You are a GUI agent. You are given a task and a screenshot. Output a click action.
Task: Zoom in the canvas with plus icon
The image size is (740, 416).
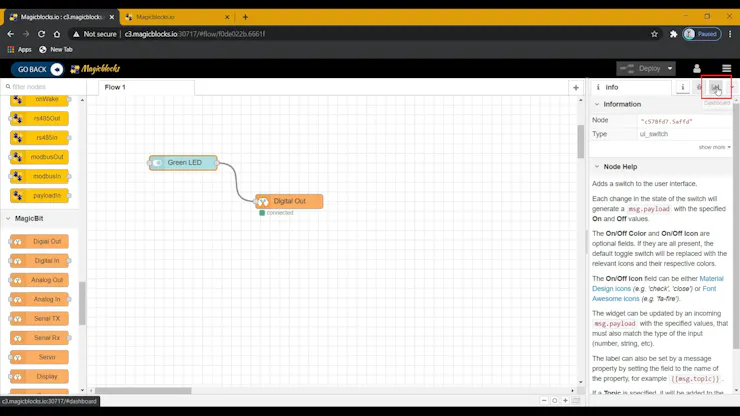pos(565,400)
